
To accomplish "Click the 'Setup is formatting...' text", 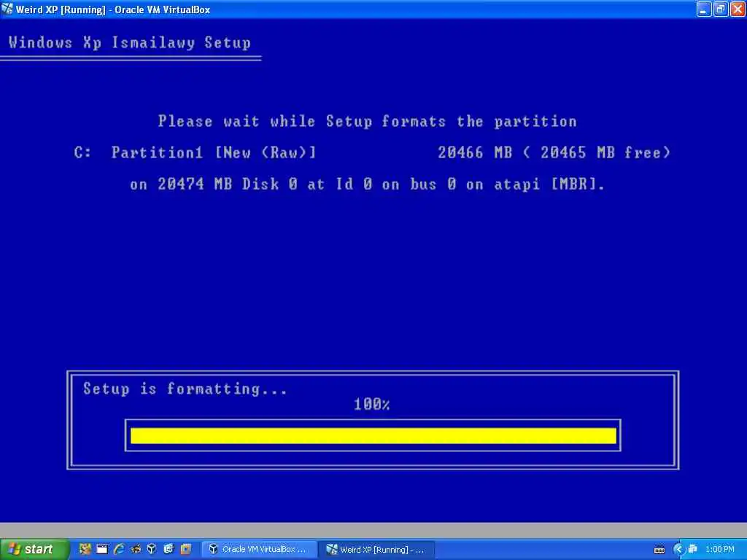I will click(x=185, y=389).
